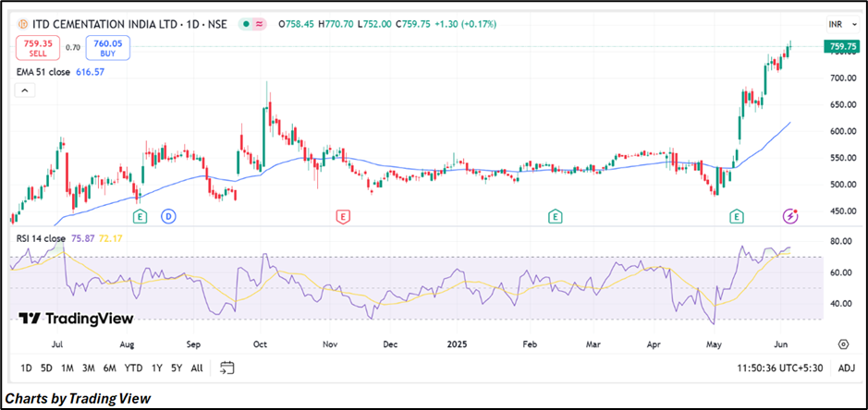868x410 pixels.
Task: Open the blue dividend D marker
Action: 169,216
